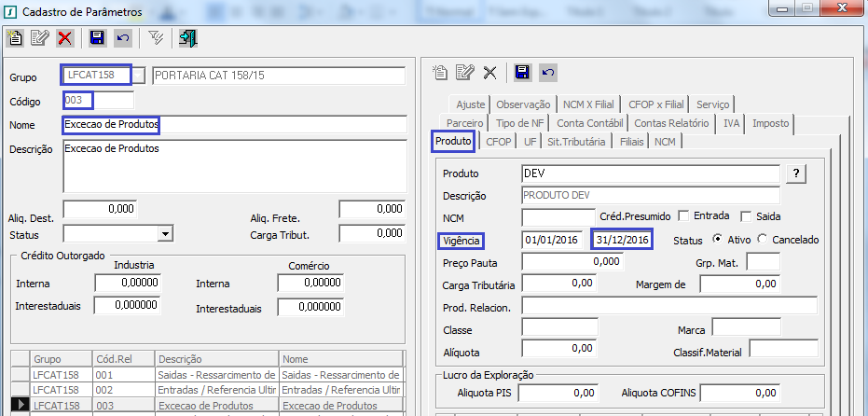The image size is (868, 416).
Task: Open the Conta Contábil tab
Action: point(590,123)
